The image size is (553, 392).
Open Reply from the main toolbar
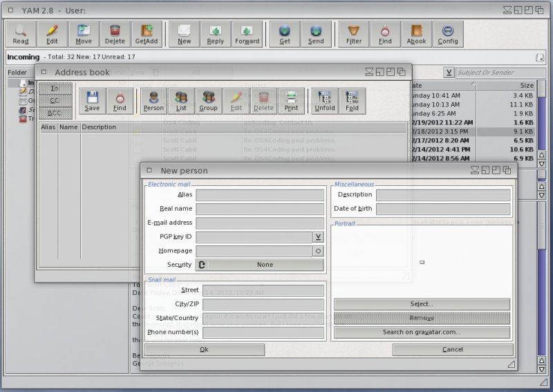[x=216, y=33]
